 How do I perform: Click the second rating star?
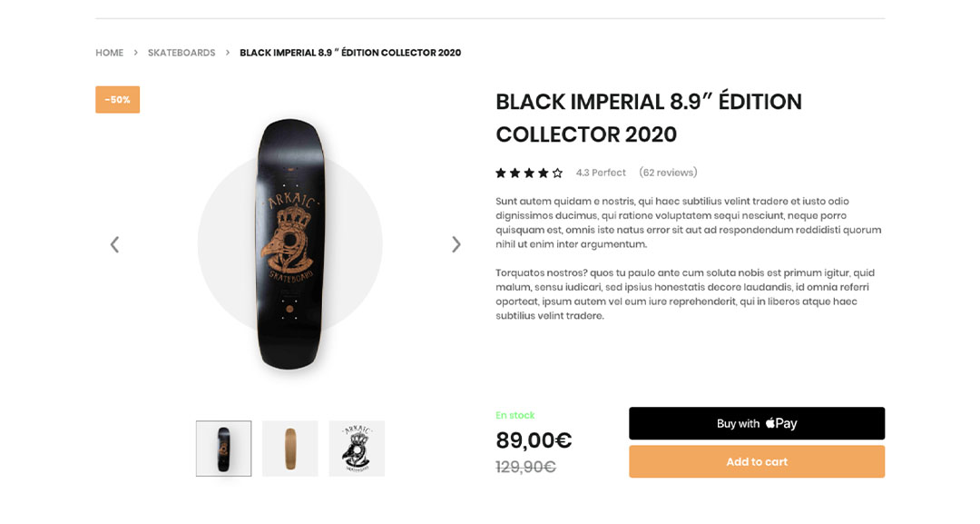(515, 173)
